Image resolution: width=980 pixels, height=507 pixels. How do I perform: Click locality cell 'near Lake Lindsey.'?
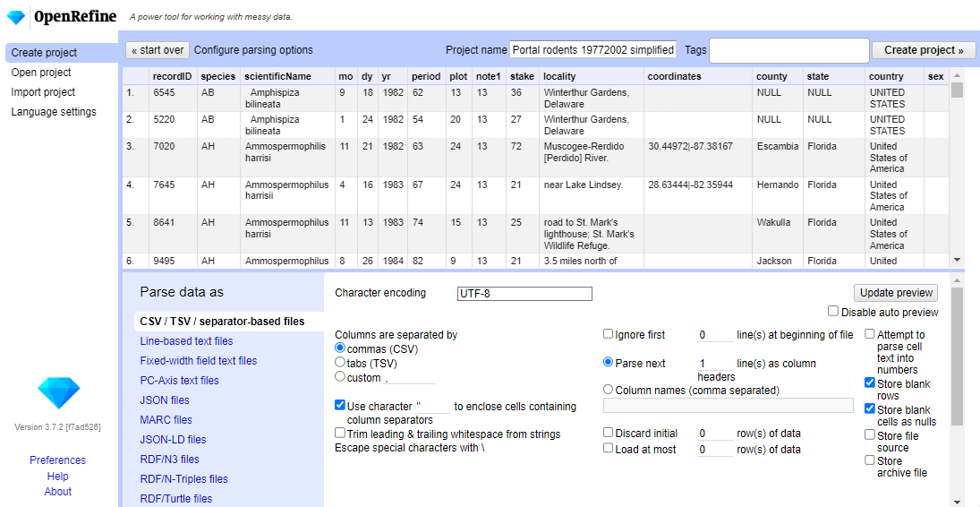592,196
